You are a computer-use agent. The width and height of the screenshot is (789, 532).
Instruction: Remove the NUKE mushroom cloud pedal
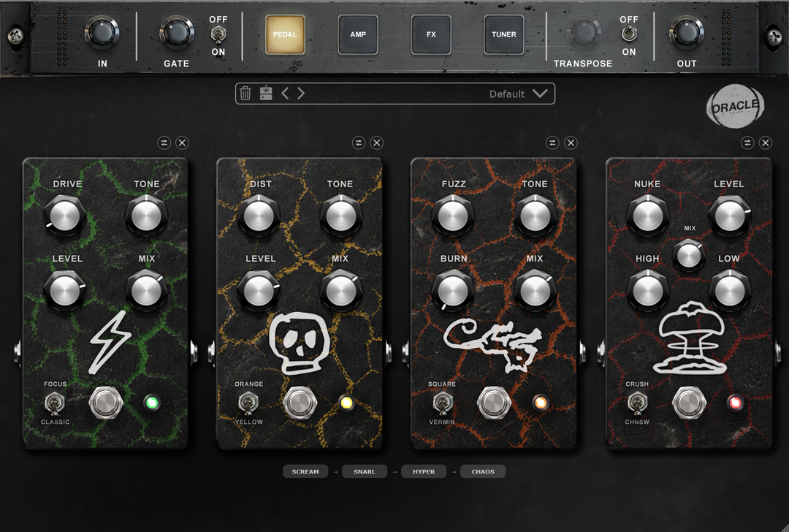pos(766,143)
